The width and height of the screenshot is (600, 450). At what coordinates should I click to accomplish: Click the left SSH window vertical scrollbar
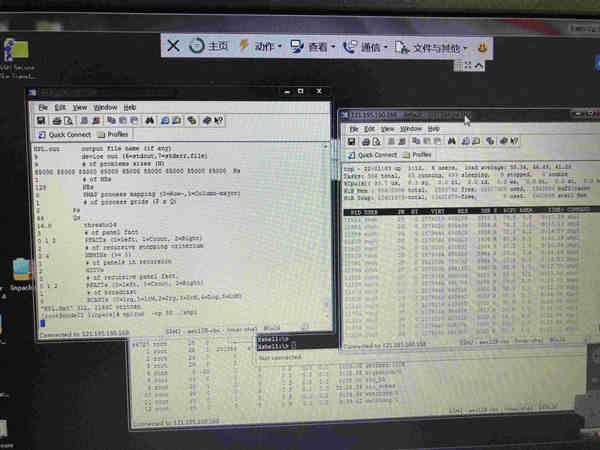tap(326, 233)
